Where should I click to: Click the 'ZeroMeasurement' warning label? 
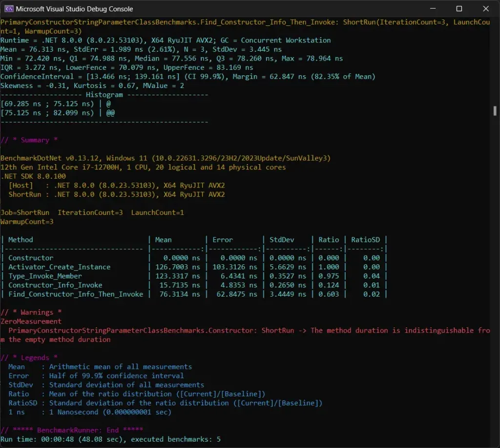pyautogui.click(x=31, y=321)
